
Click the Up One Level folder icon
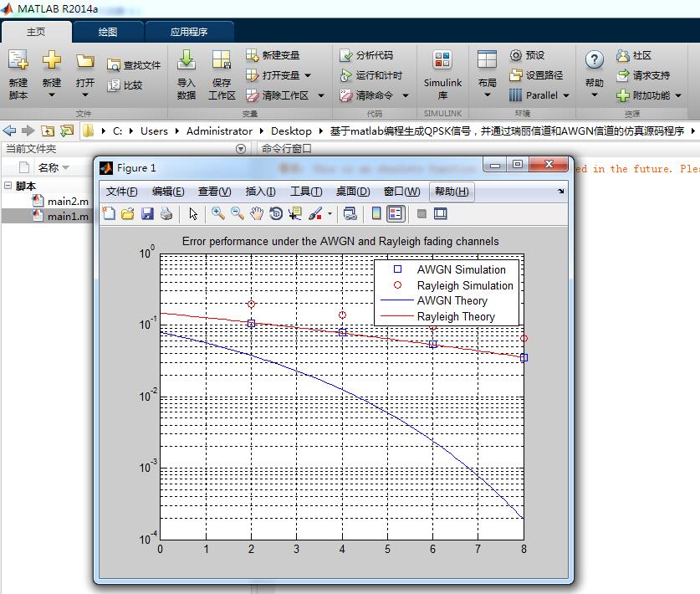point(48,131)
